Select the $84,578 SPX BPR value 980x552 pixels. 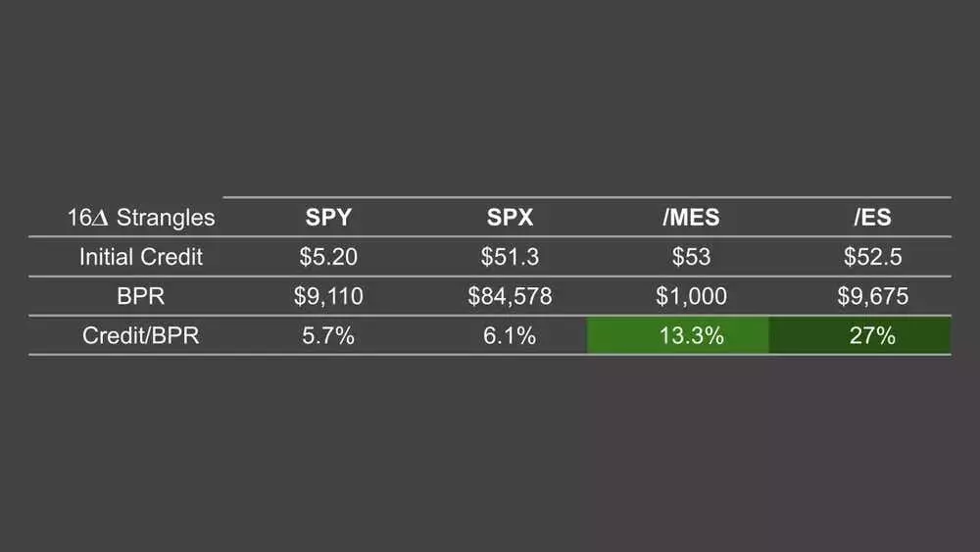point(510,296)
